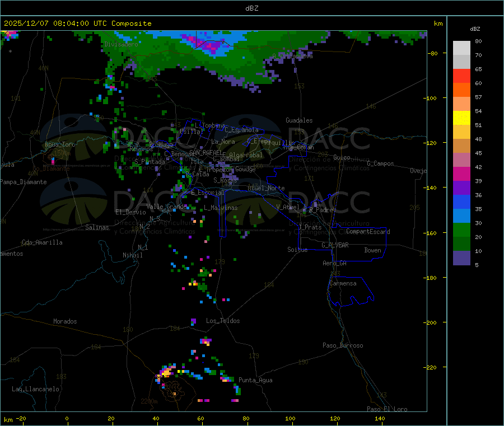Click the SAN_RAFAEL city label
Screen dimensions: 504x426
[x=206, y=152]
